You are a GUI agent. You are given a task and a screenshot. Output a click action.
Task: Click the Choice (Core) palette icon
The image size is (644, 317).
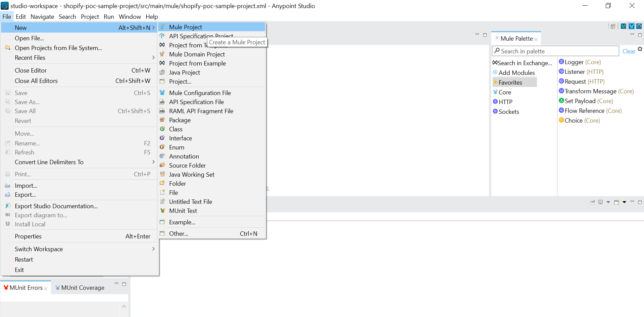click(561, 120)
